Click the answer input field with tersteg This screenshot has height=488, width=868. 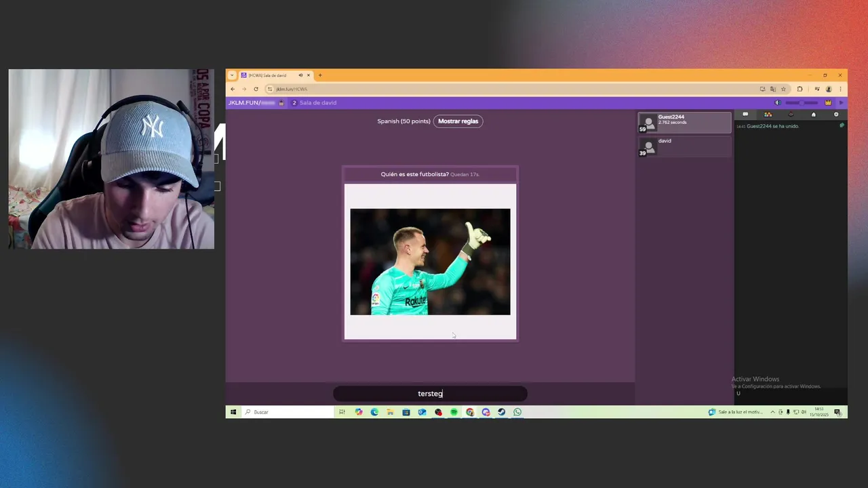point(430,394)
